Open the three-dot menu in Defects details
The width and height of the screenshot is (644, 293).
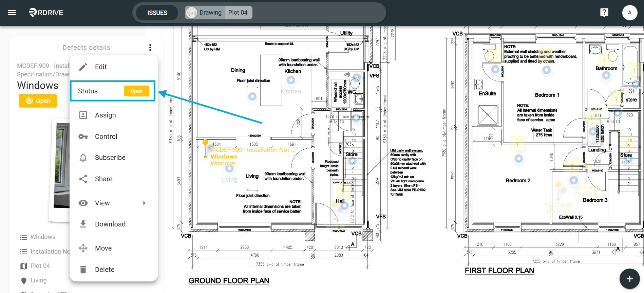pos(150,48)
